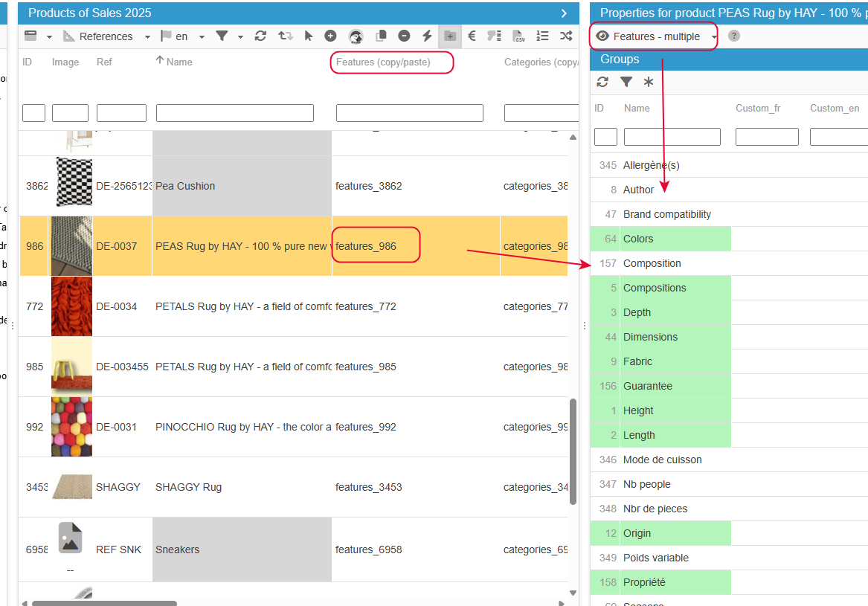Select the 'Mode de cuisson' feature row
Screen dimensions: 868x606
pos(729,460)
